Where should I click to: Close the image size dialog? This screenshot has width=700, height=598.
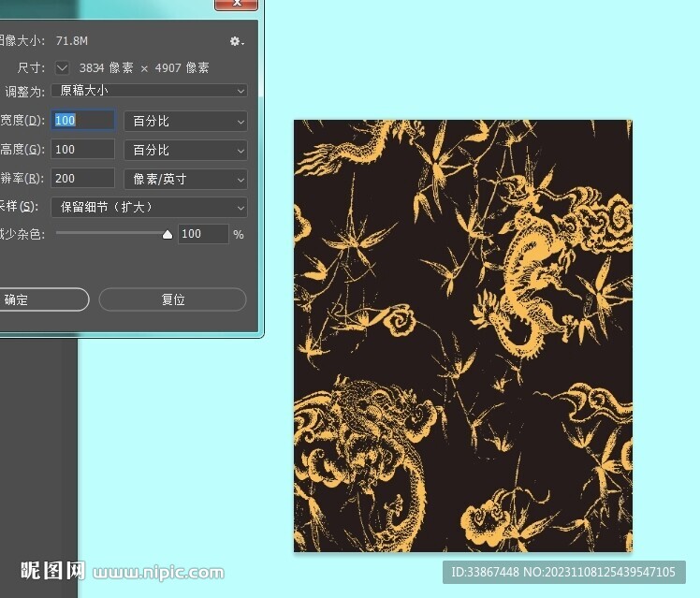pos(236,4)
